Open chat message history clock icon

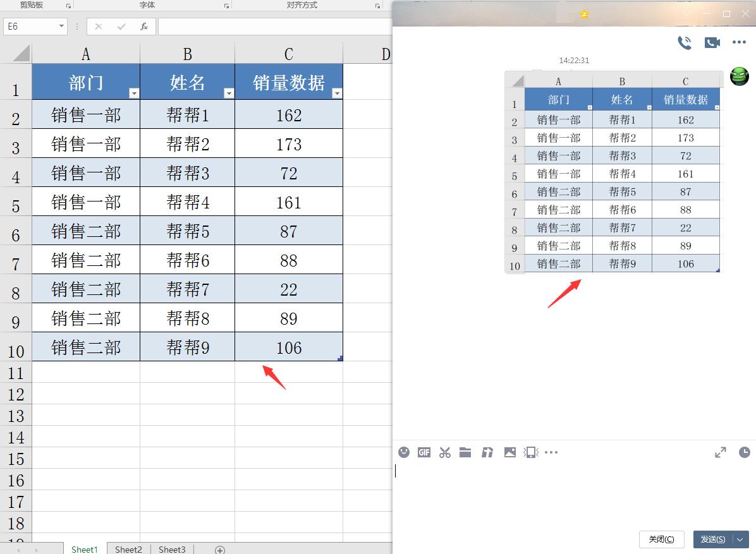click(745, 452)
